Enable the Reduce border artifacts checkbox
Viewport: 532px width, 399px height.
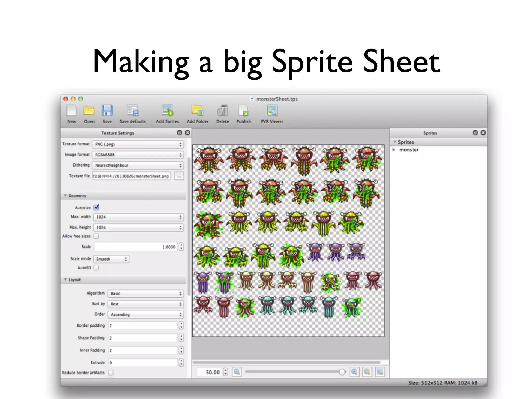(111, 373)
